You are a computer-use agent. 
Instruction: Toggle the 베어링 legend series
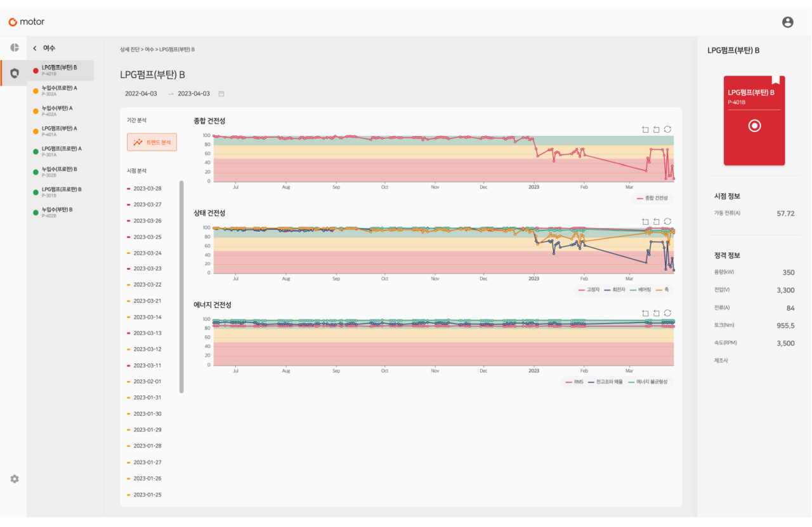(641, 290)
